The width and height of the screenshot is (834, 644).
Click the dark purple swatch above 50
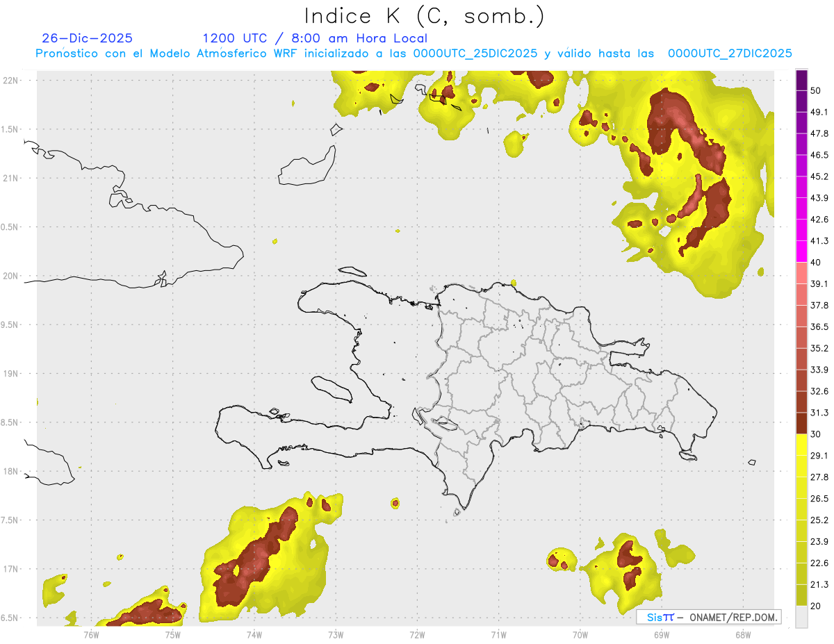coord(801,80)
